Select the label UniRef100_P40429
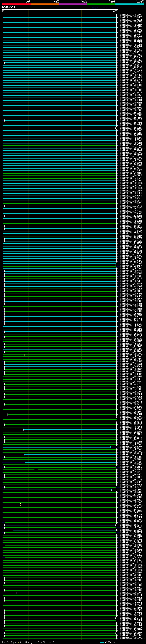 click(x=131, y=211)
